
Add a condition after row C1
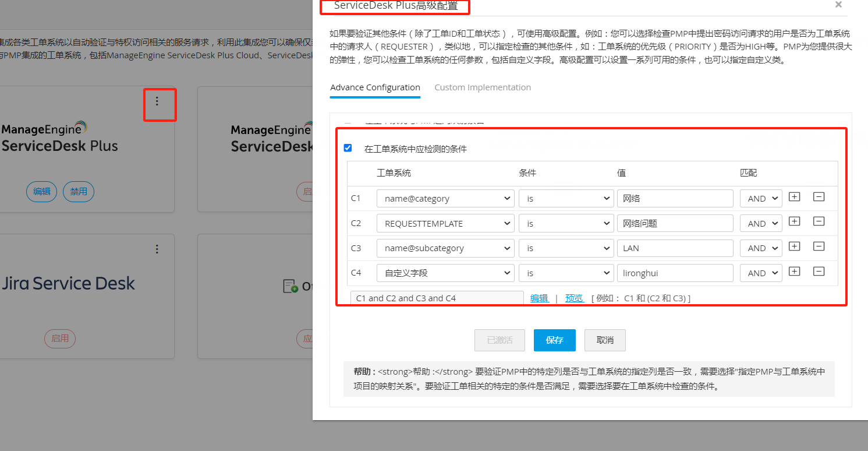pyautogui.click(x=794, y=197)
